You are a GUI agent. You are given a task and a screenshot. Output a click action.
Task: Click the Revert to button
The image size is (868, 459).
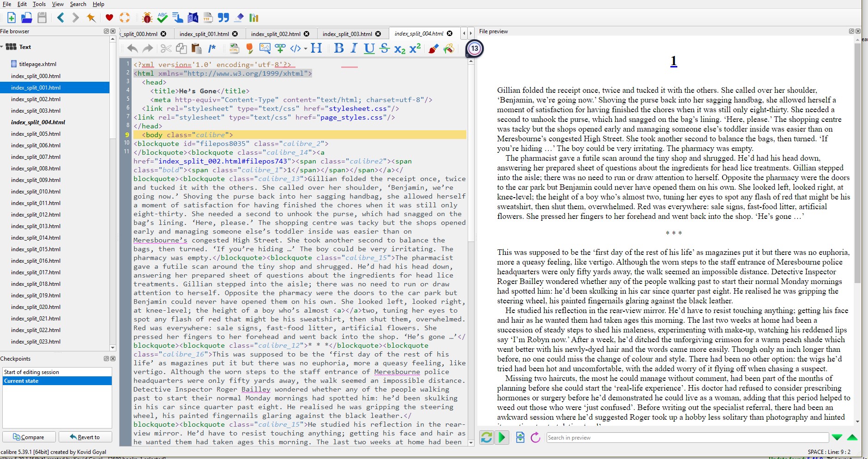coord(84,437)
